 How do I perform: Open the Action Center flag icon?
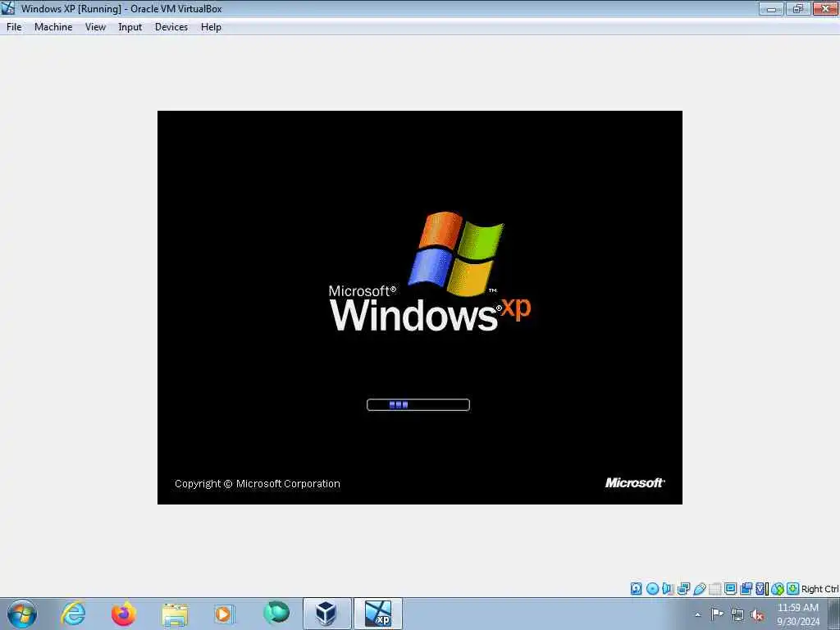pyautogui.click(x=717, y=614)
